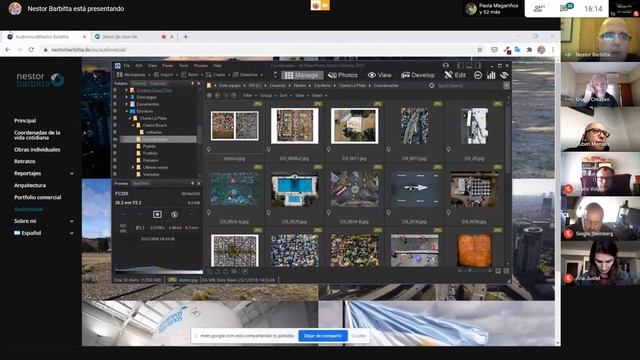Open 'Obras individuales' link on website

click(x=37, y=150)
